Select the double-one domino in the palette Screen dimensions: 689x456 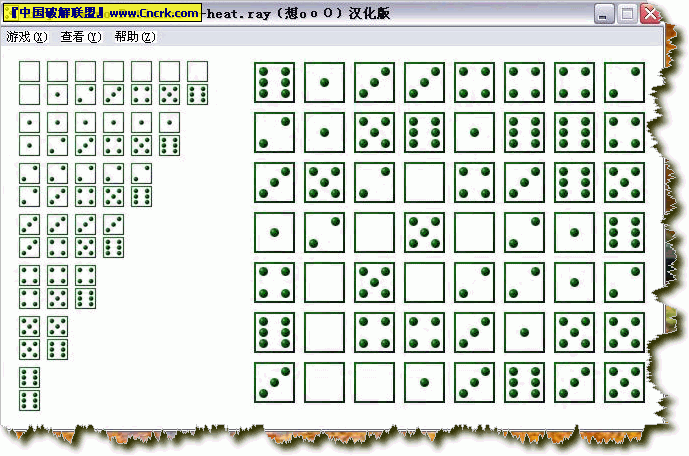tap(29, 134)
